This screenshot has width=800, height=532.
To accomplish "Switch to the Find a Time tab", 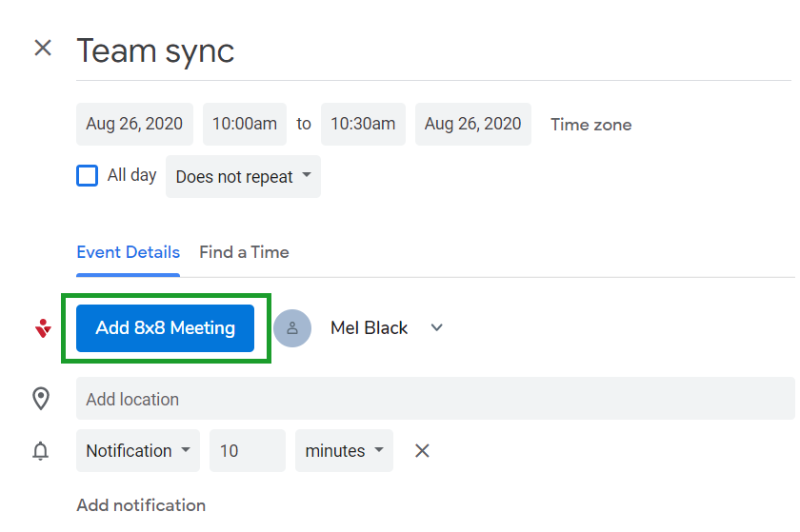I will click(x=244, y=252).
